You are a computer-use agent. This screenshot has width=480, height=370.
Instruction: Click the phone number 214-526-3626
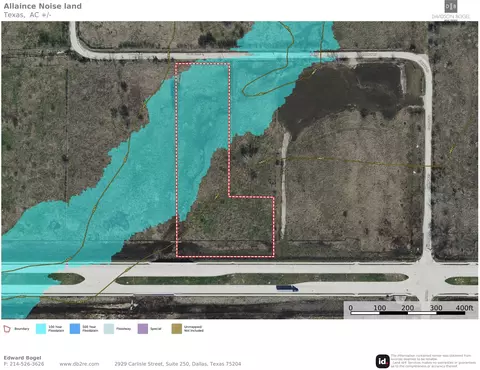[27, 364]
